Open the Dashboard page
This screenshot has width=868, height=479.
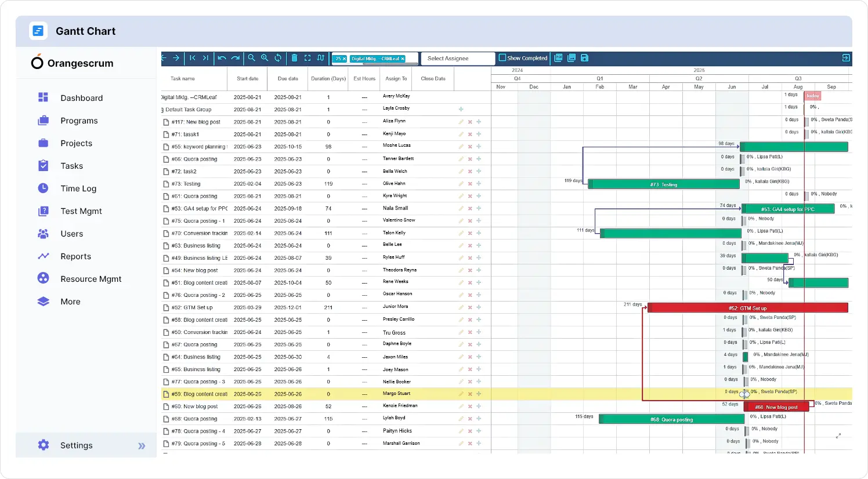pos(81,97)
